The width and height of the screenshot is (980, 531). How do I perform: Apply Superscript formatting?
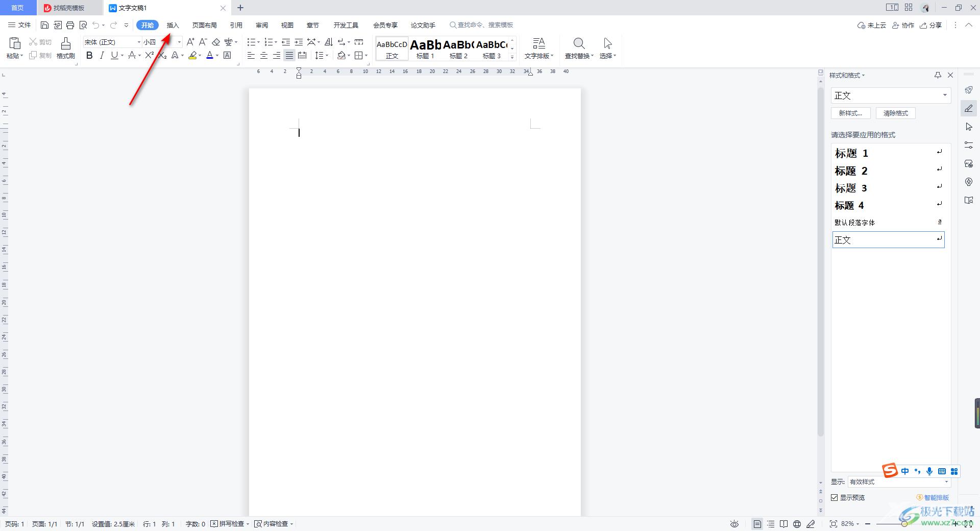point(150,55)
